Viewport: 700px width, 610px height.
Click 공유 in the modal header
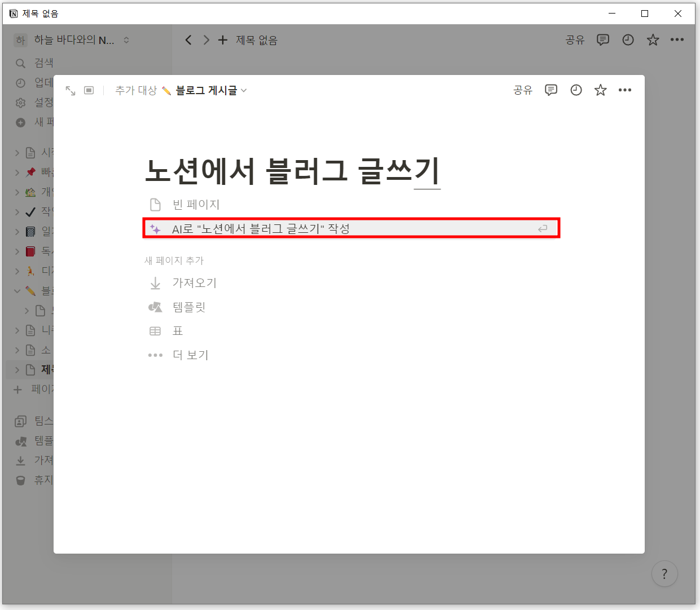523,90
